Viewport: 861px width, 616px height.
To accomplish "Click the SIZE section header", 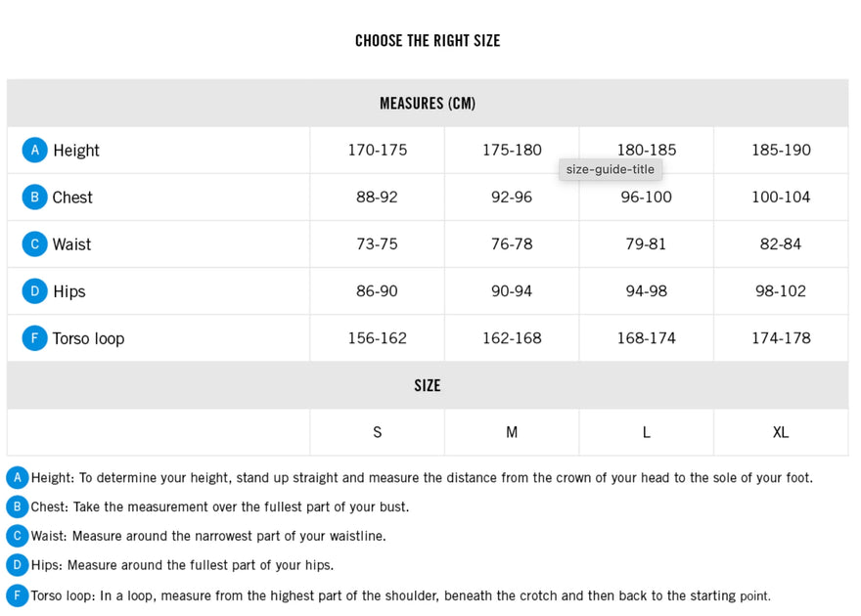I will click(428, 385).
